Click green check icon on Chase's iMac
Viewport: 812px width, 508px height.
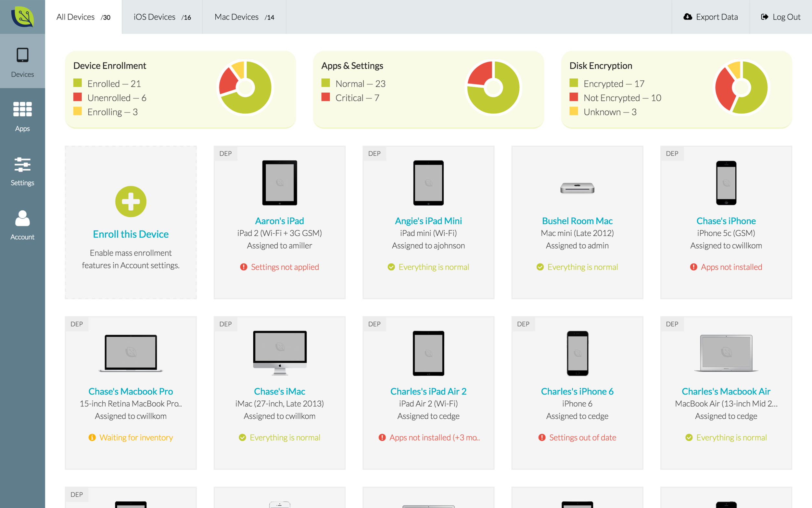[x=242, y=437]
